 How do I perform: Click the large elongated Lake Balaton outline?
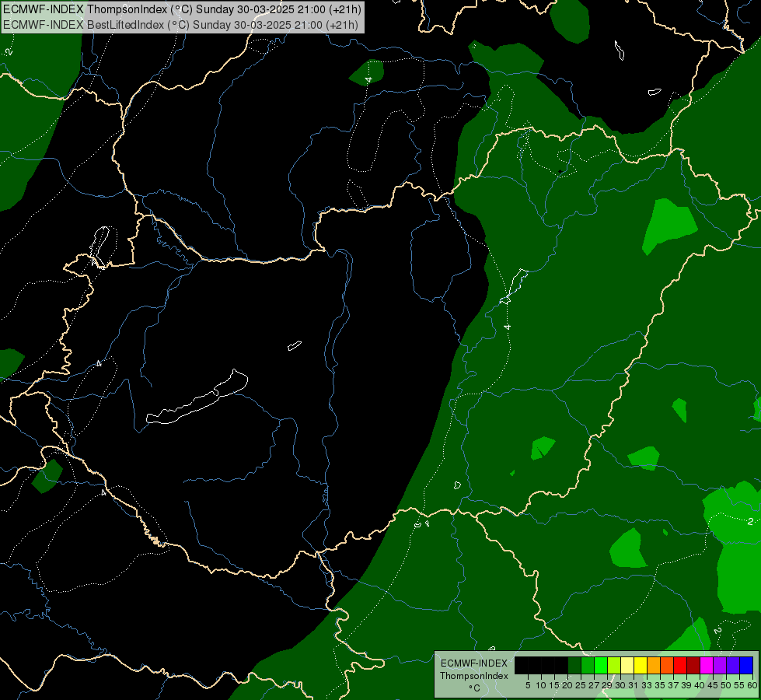(x=197, y=397)
